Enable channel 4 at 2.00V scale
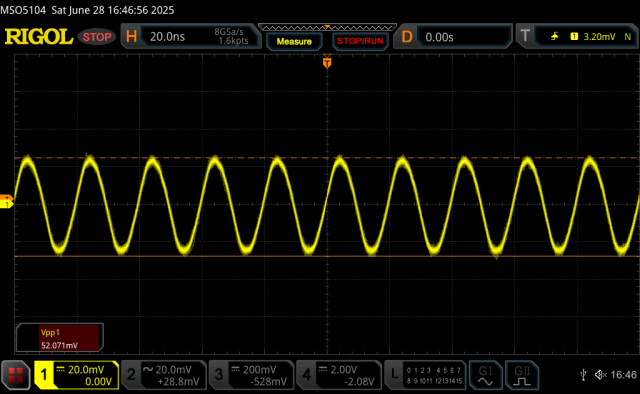Screen dimensions: 640x394 pyautogui.click(x=339, y=375)
